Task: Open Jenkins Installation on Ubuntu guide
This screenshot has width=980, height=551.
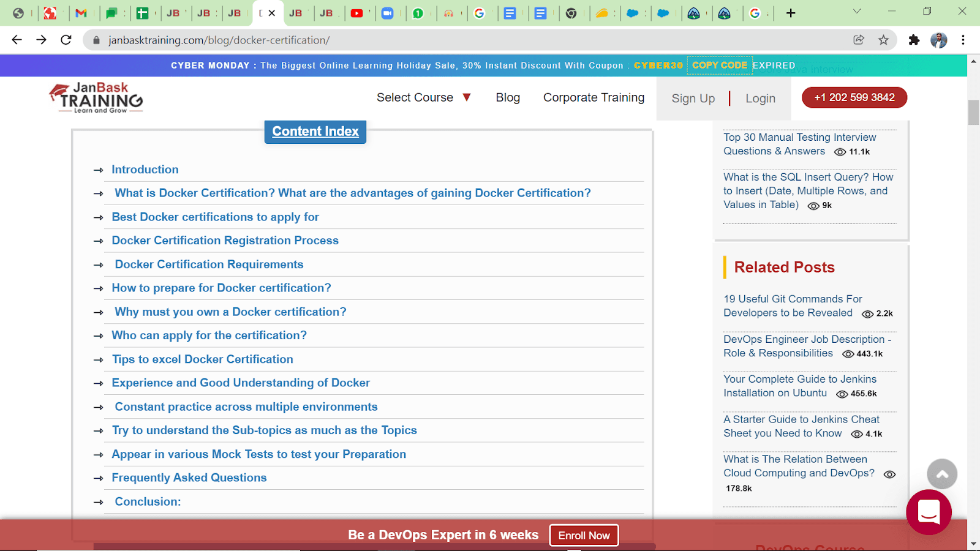Action: (x=799, y=386)
